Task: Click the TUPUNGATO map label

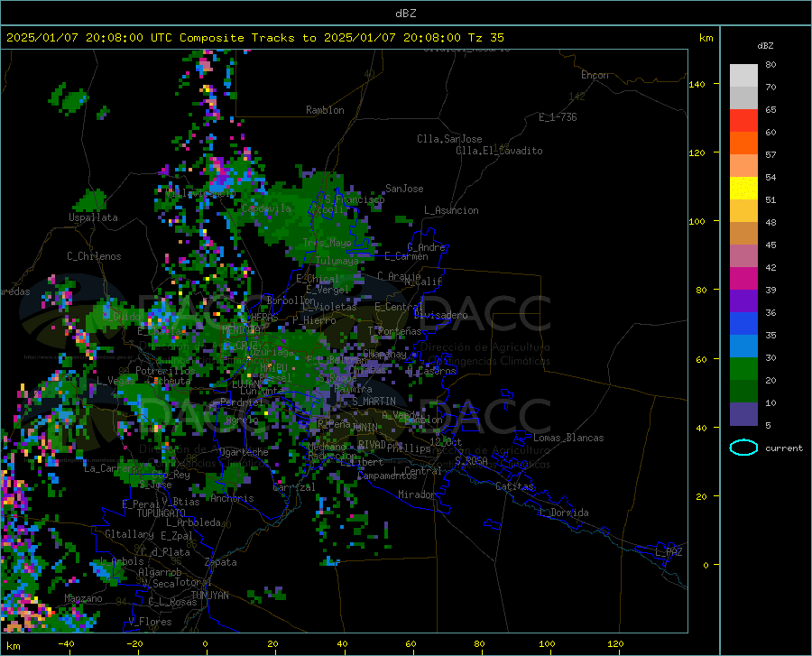Action: coord(161,513)
